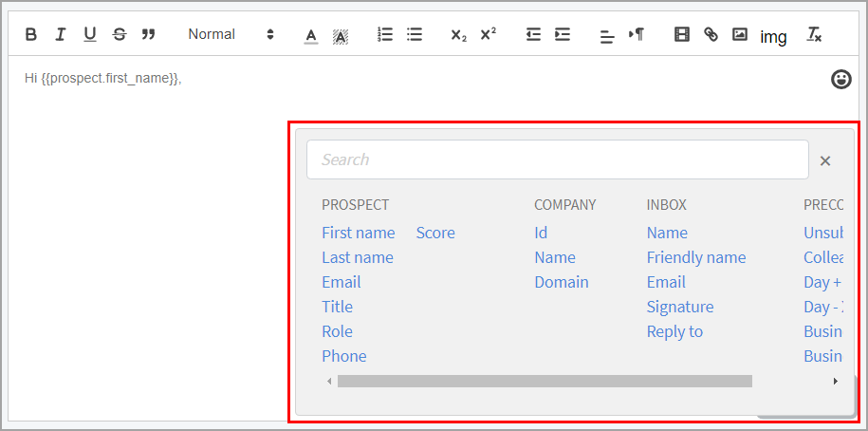
Task: Open the background highlight color picker
Action: point(341,36)
